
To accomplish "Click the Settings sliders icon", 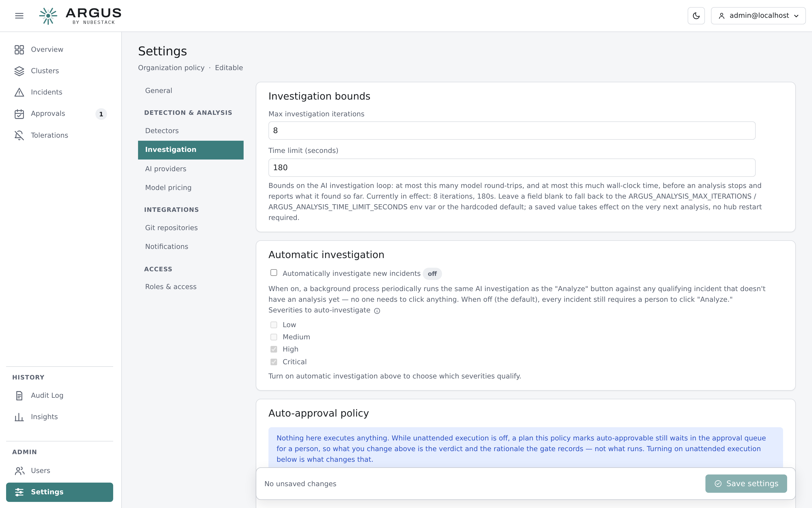I will (19, 492).
